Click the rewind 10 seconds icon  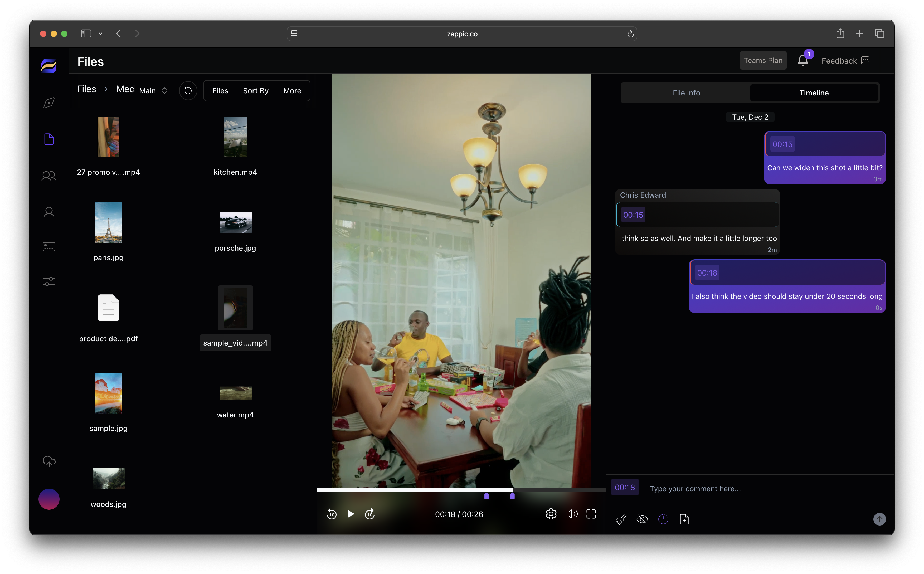tap(331, 514)
